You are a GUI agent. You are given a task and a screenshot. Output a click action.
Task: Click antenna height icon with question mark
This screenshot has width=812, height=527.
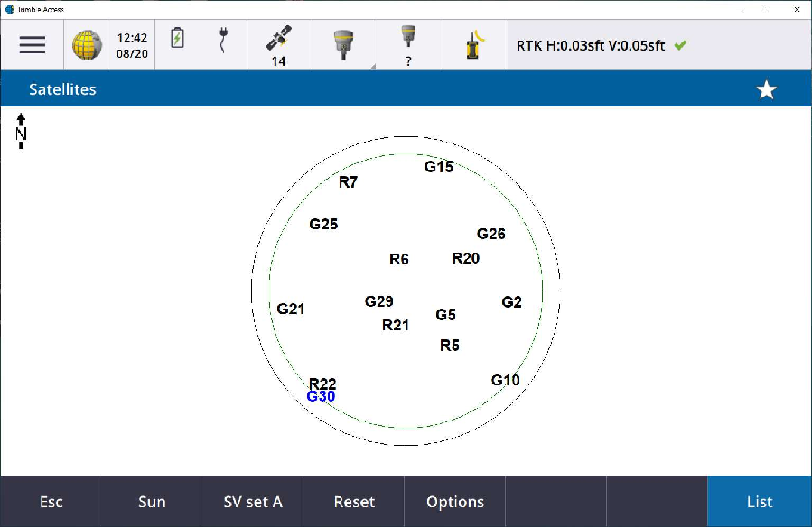click(x=408, y=45)
